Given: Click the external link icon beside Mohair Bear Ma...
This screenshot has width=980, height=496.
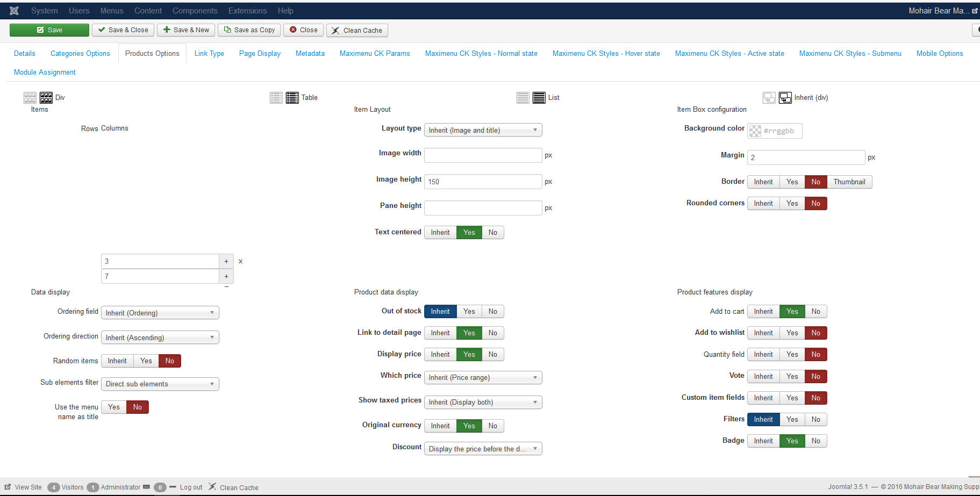Looking at the screenshot, I should [975, 11].
